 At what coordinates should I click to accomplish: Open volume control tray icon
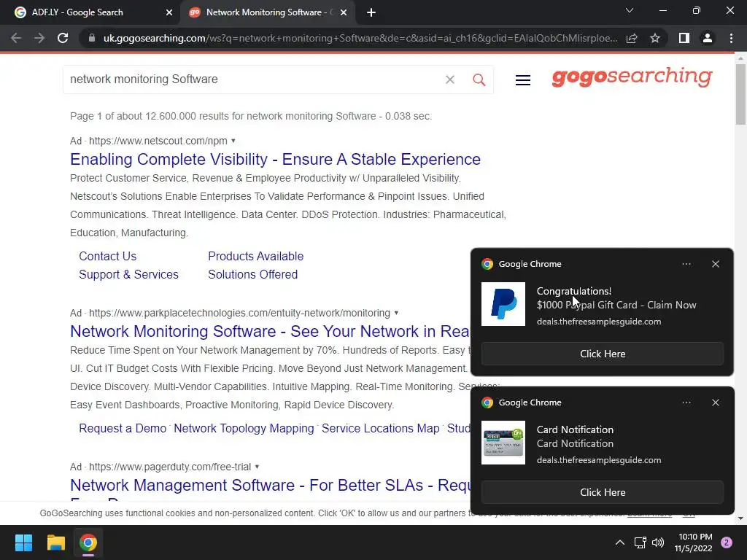pyautogui.click(x=658, y=542)
